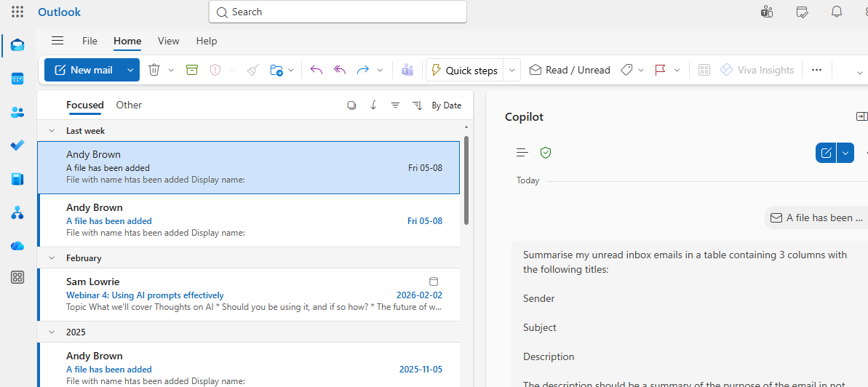Switch to the Other inbox tab
Screen dimensions: 868x387
pos(129,105)
